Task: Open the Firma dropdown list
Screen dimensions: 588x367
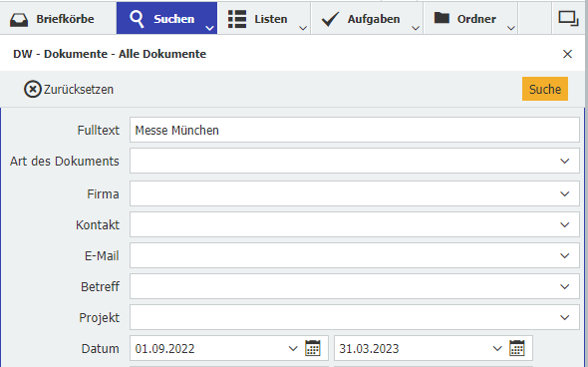Action: (565, 194)
